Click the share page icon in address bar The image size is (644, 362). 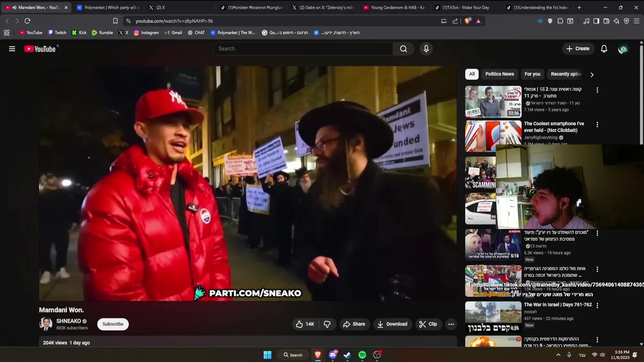tap(455, 21)
